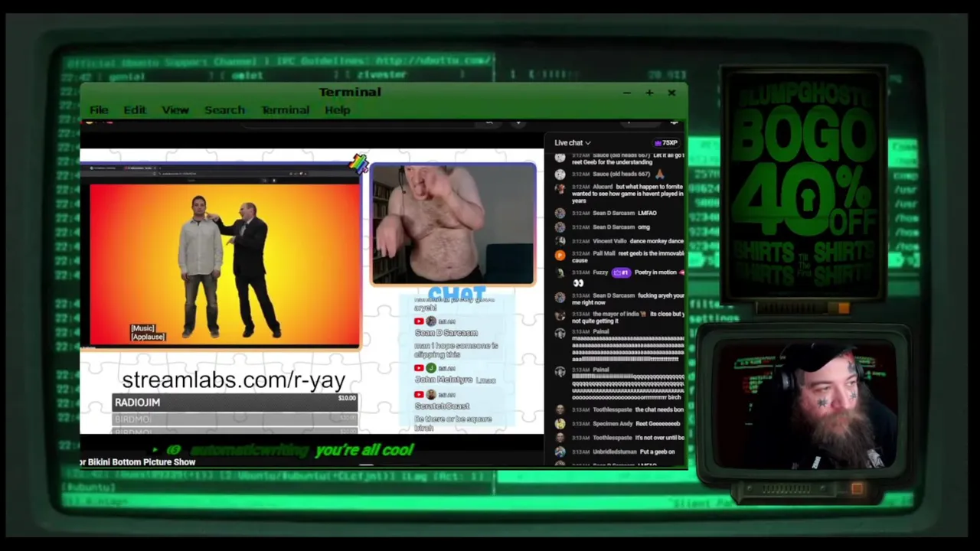Screen dimensions: 980x551
Task: Click the #1 member badge beside Fuzzy
Action: tap(621, 272)
